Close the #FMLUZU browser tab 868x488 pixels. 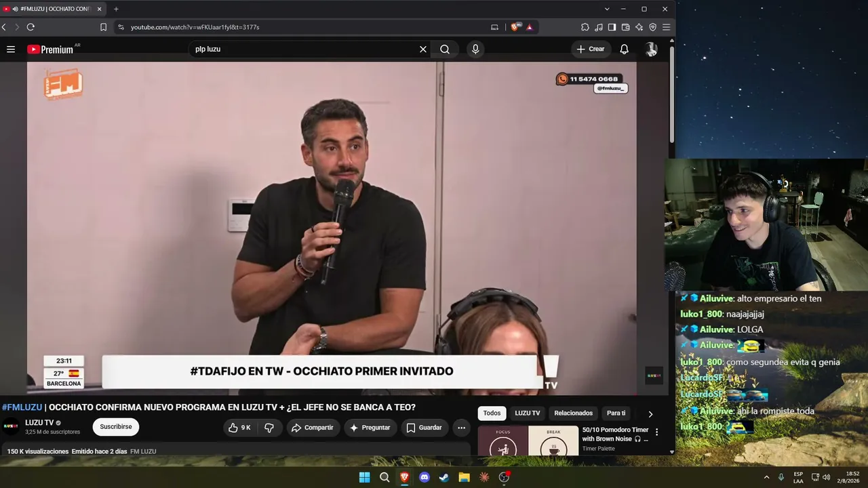coord(99,9)
